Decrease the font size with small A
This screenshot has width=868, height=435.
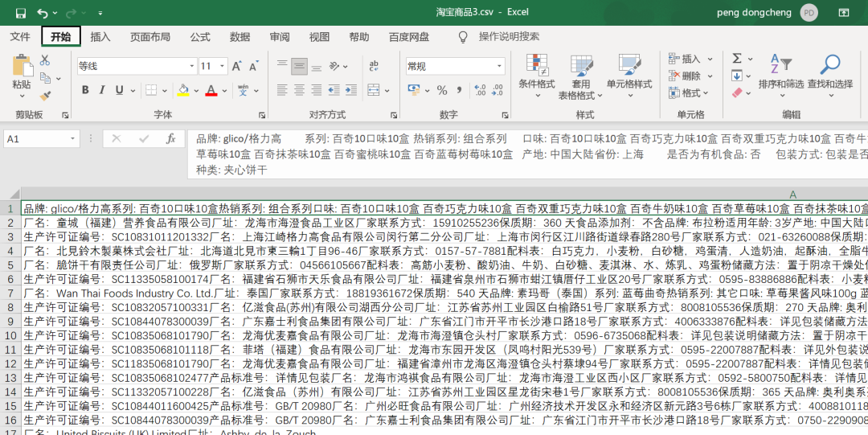click(253, 67)
